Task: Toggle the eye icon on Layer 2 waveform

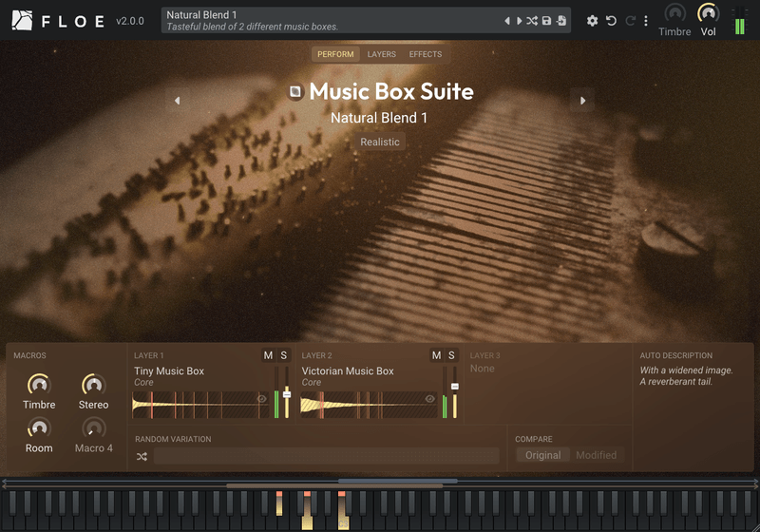Action: click(x=430, y=399)
